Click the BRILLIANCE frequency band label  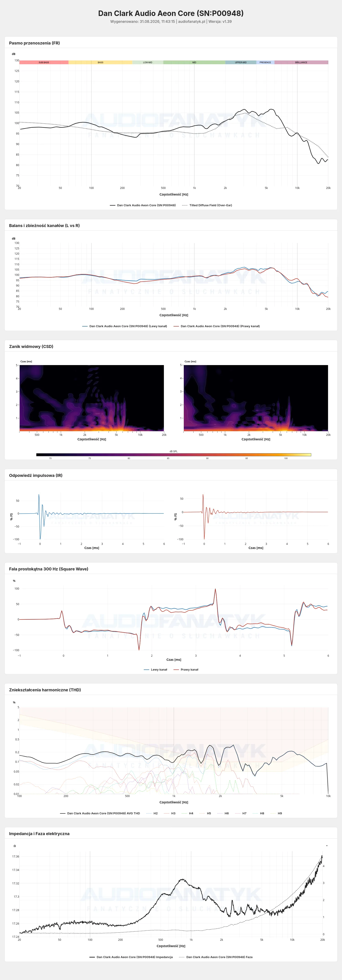(301, 62)
